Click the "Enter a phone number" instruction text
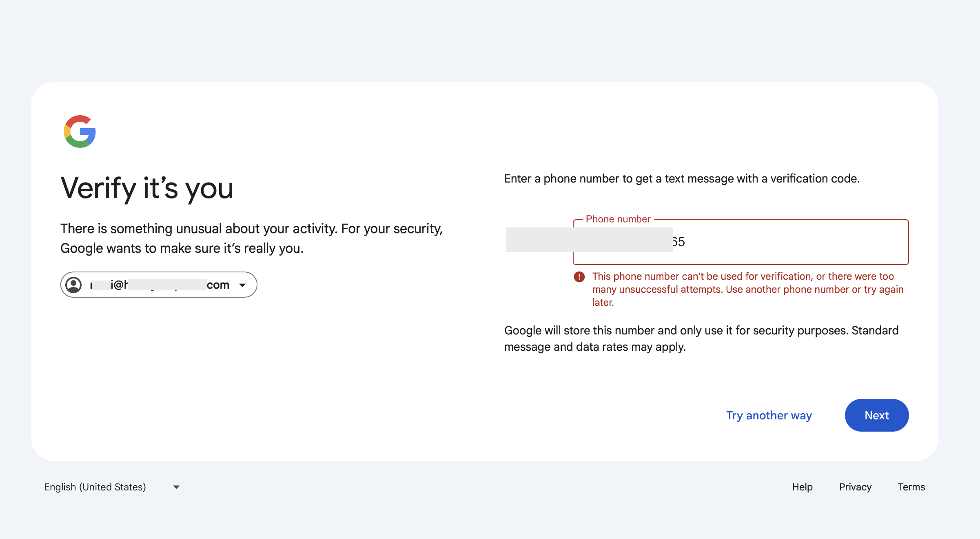Image resolution: width=980 pixels, height=539 pixels. tap(682, 179)
